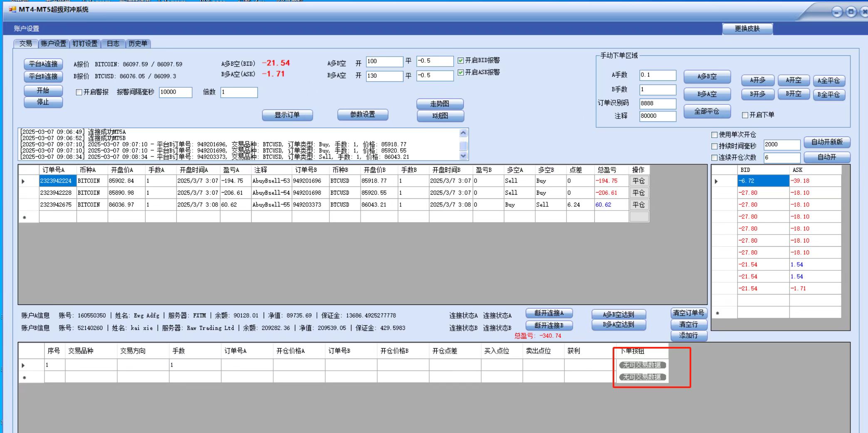Open the 日志 tab
The width and height of the screenshot is (868, 433).
point(113,44)
